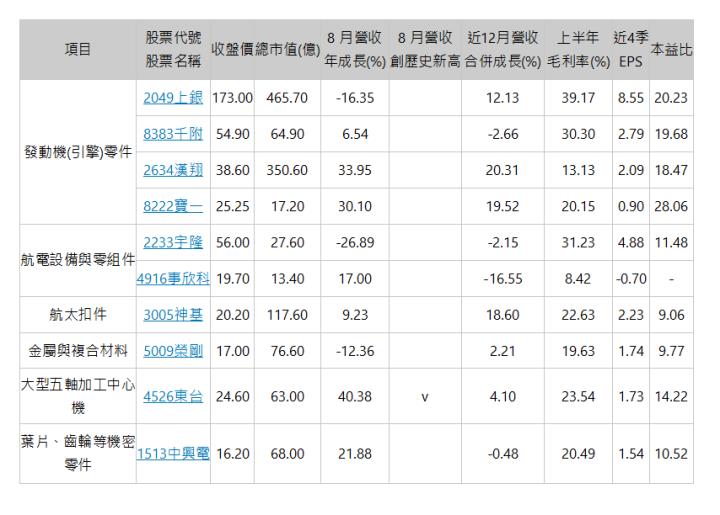Open the 2634漢翔 stock link
The height and width of the screenshot is (515, 720).
click(173, 170)
